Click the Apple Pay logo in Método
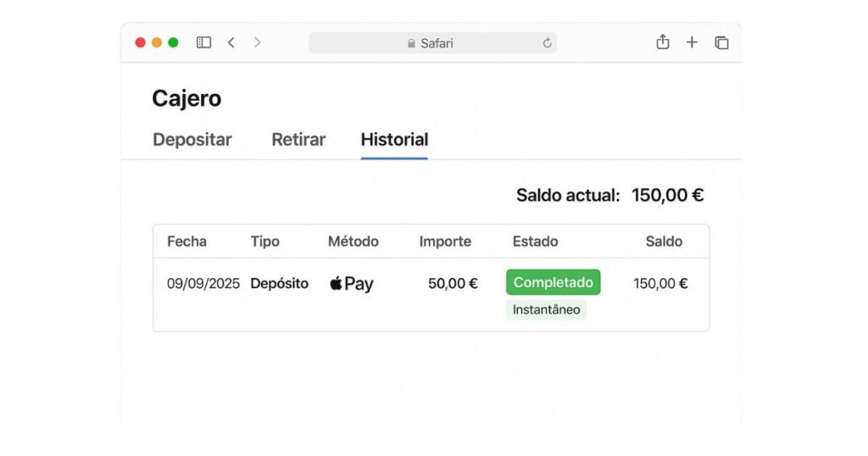Screen dimensions: 868x456 pyautogui.click(x=352, y=283)
